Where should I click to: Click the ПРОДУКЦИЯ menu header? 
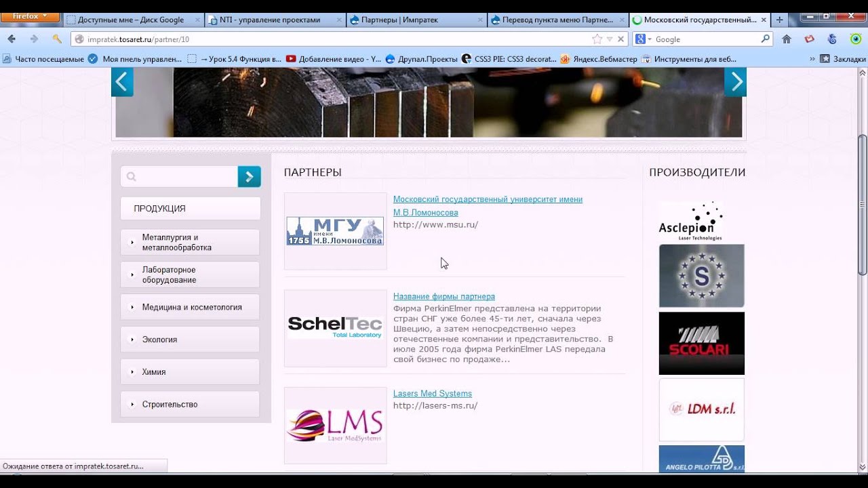[191, 209]
